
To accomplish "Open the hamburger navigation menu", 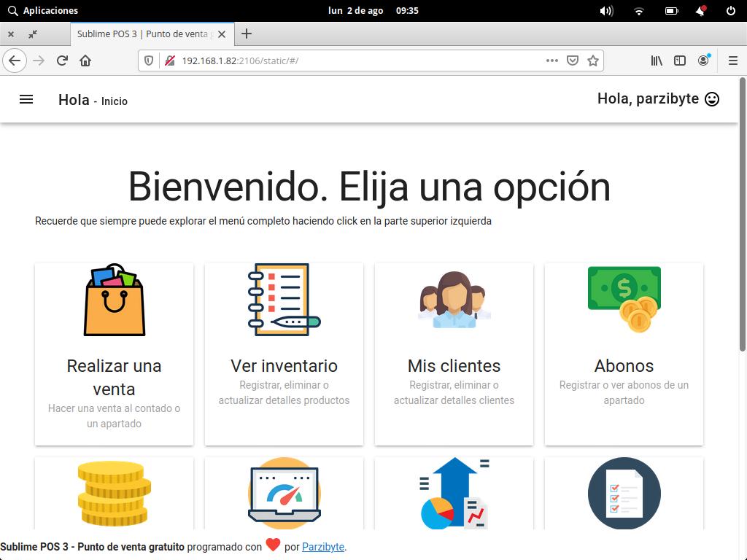I will (x=26, y=99).
